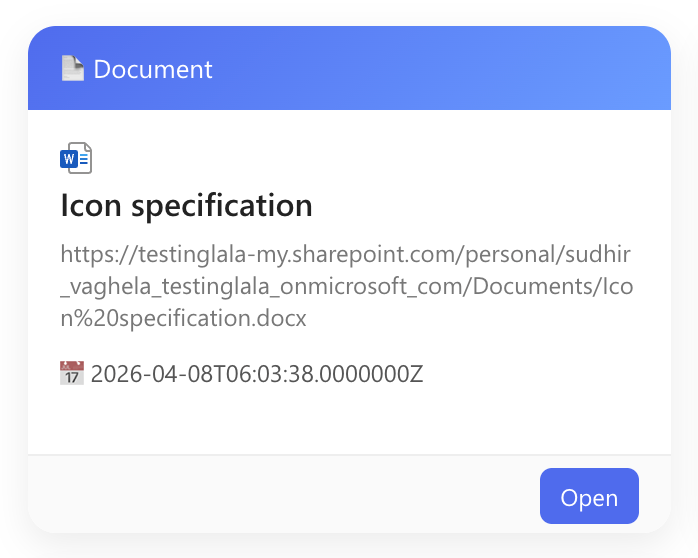Click the calendar icon beside the timestamp
The height and width of the screenshot is (558, 698).
[x=72, y=375]
